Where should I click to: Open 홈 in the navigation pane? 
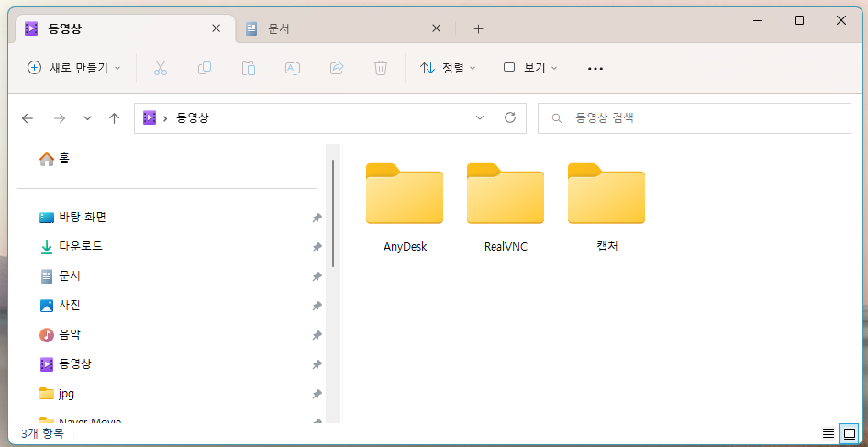(54, 159)
